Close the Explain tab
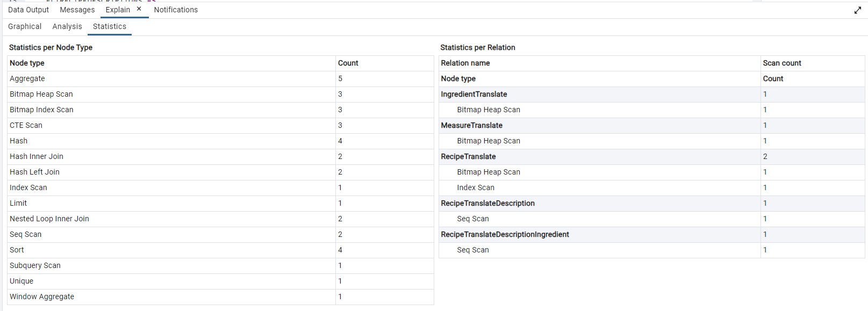Screen dimensions: 868x311 [x=139, y=9]
